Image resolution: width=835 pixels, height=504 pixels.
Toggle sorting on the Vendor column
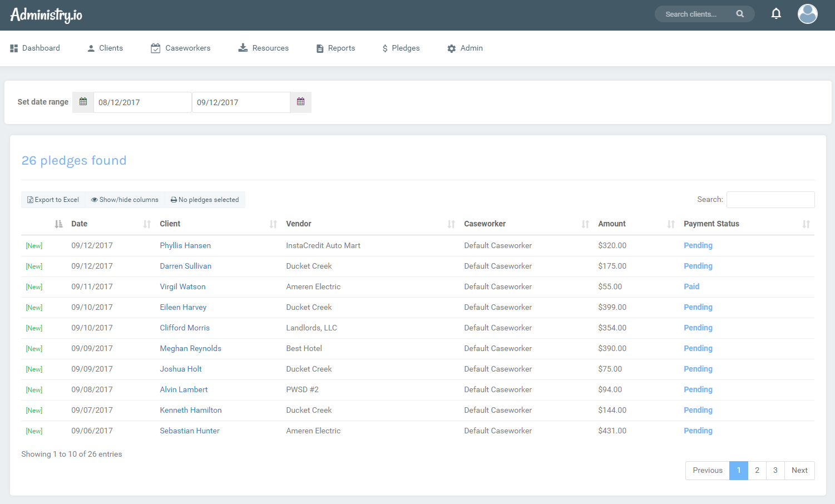pyautogui.click(x=451, y=224)
